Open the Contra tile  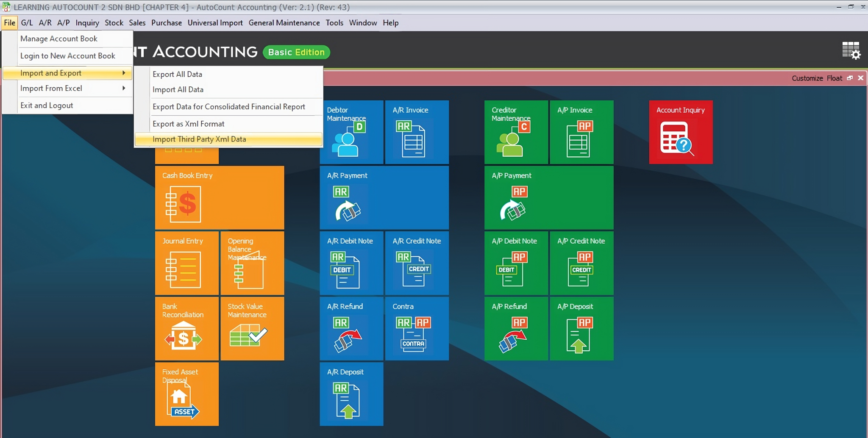point(417,328)
